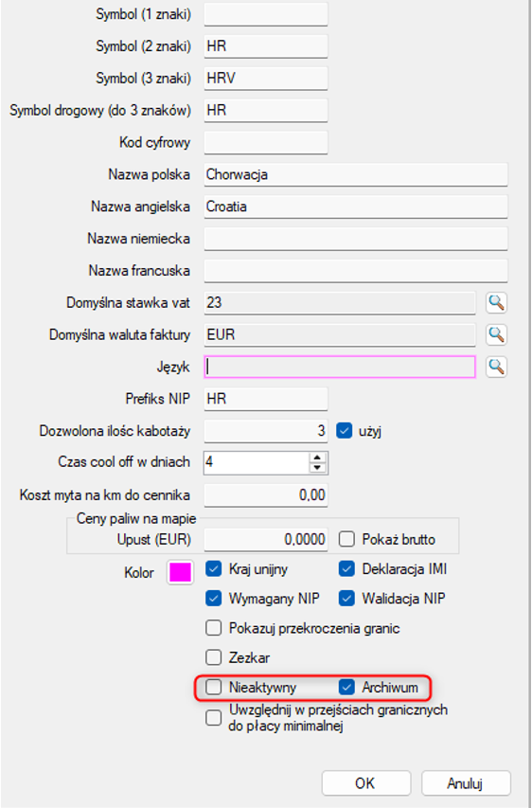The width and height of the screenshot is (532, 808).
Task: Increase Czas cool off w dniach value
Action: click(x=318, y=458)
